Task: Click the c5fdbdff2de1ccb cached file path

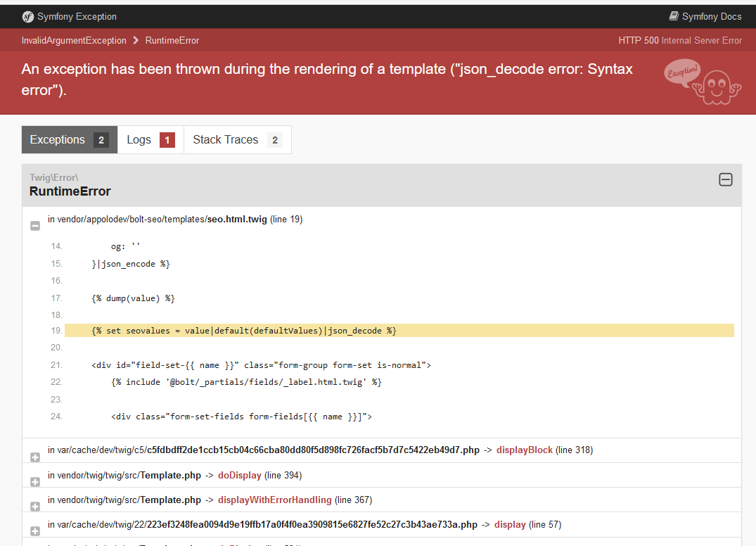Action: tap(269, 450)
